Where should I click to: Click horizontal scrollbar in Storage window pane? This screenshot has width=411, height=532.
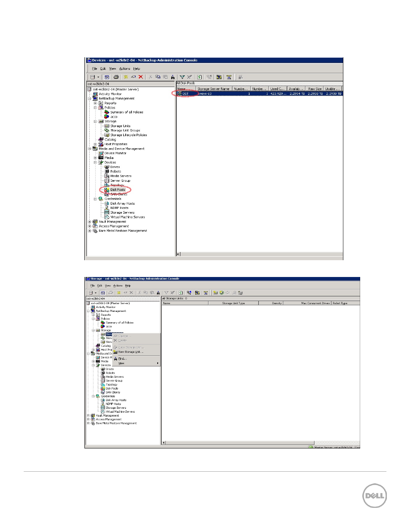pos(240,442)
